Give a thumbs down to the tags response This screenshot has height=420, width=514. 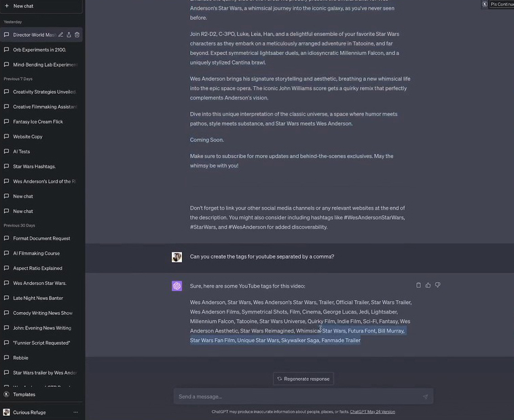point(438,285)
